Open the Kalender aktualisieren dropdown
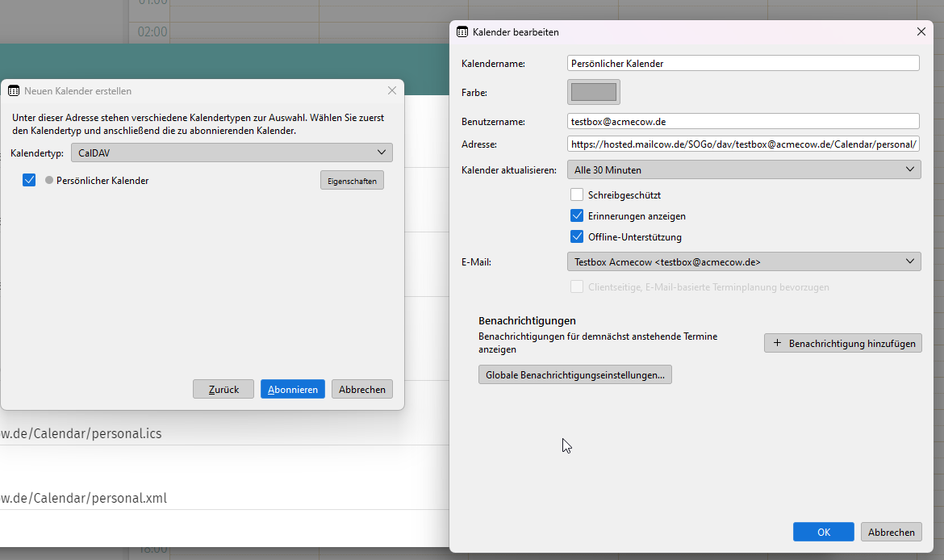The width and height of the screenshot is (944, 560). tap(742, 169)
